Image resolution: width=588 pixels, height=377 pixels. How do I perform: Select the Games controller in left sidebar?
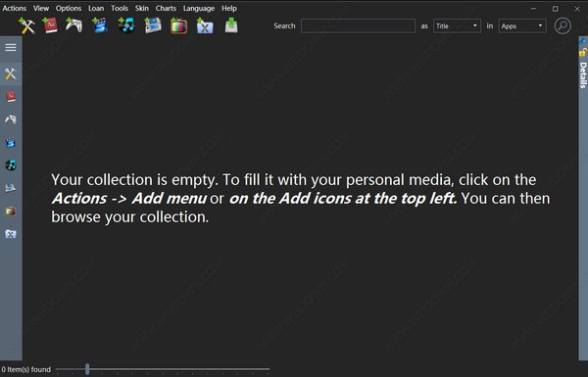11,119
